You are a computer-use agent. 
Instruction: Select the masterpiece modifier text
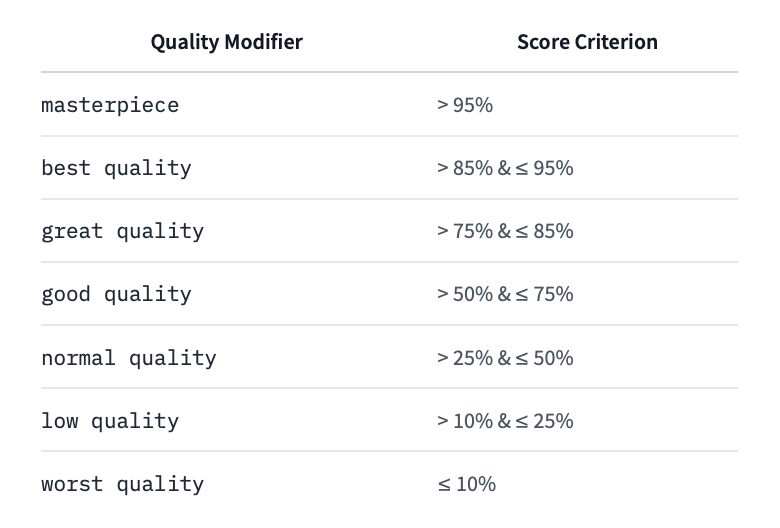pyautogui.click(x=110, y=105)
